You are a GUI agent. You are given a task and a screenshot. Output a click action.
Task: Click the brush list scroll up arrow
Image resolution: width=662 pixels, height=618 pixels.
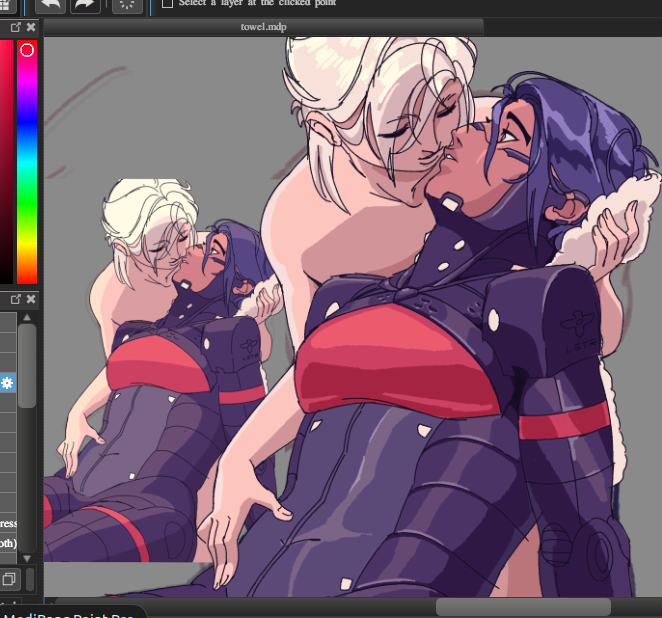click(27, 317)
